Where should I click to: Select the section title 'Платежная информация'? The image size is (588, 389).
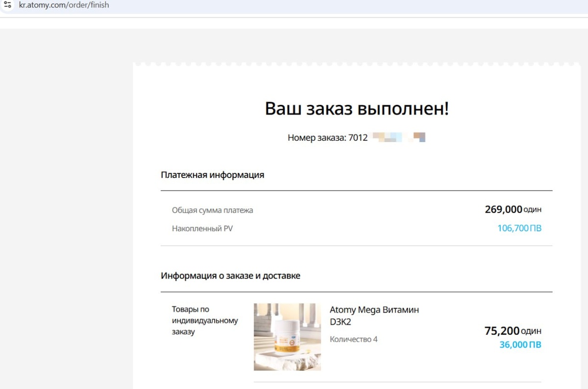[x=213, y=175]
